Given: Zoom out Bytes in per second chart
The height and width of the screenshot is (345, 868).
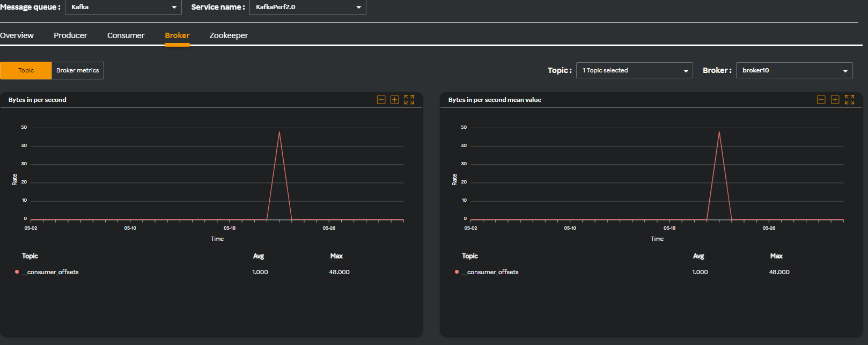Looking at the screenshot, I should point(381,100).
